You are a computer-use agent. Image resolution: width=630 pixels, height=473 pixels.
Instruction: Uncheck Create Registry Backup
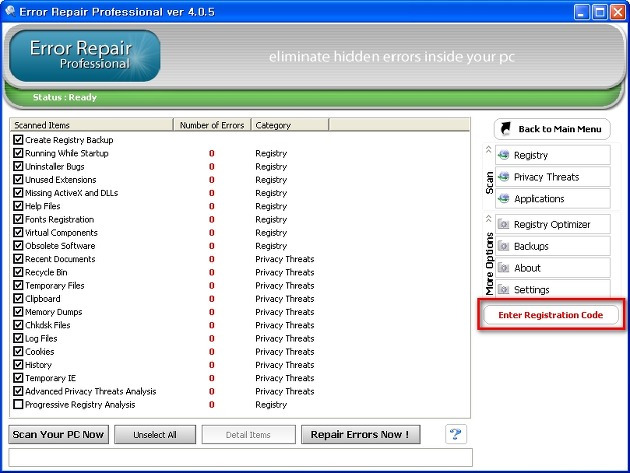coord(18,139)
